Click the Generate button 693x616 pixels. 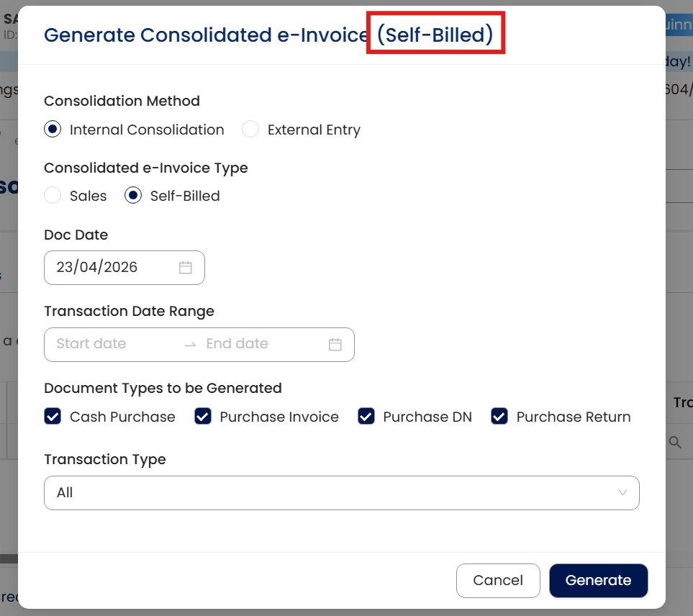pos(598,581)
